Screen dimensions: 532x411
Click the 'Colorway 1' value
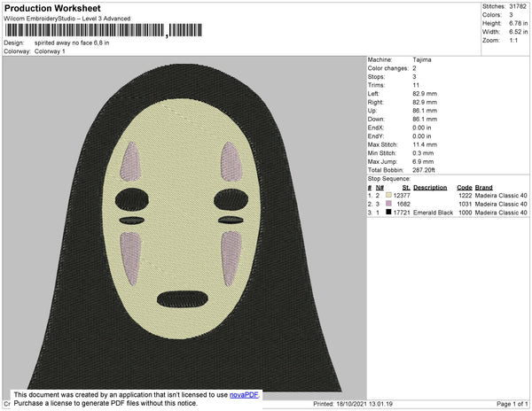(x=50, y=51)
